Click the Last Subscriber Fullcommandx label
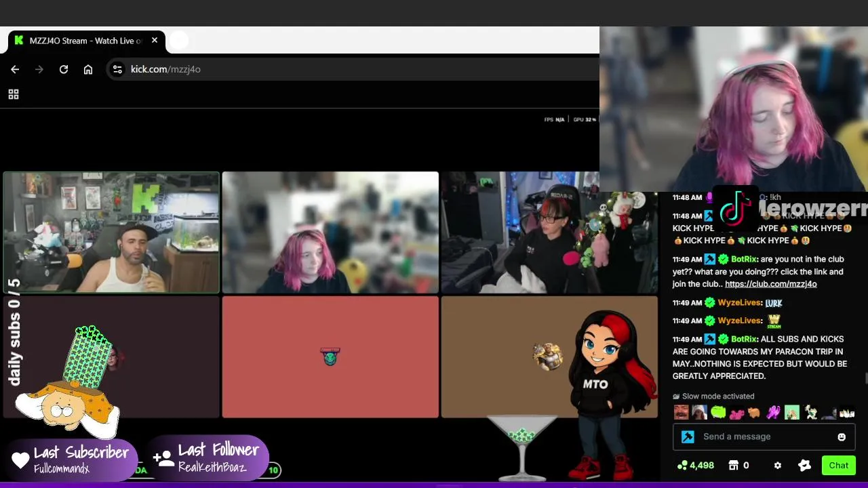868x488 pixels. [x=72, y=459]
